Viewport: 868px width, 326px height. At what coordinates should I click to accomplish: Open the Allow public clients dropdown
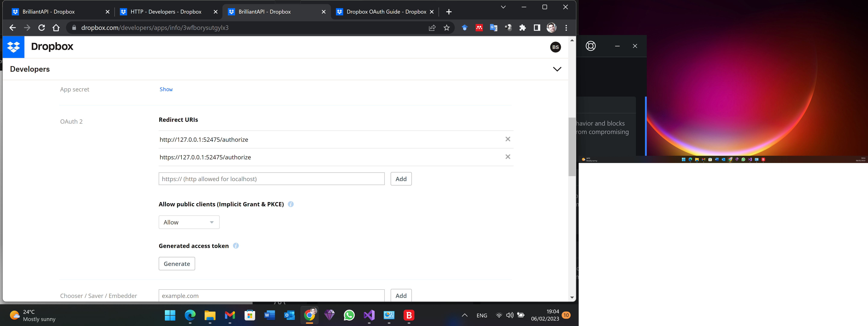[x=189, y=222]
